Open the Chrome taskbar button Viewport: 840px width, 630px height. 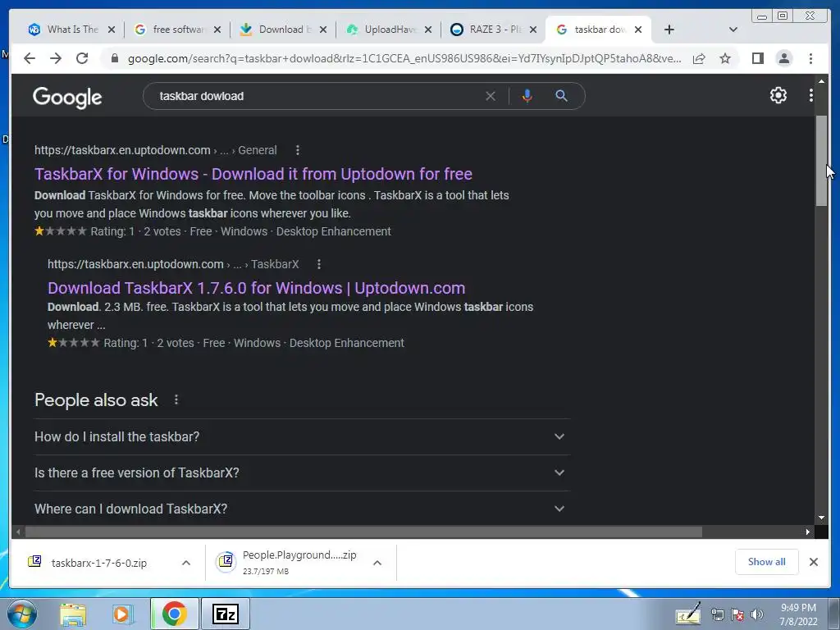pyautogui.click(x=174, y=614)
